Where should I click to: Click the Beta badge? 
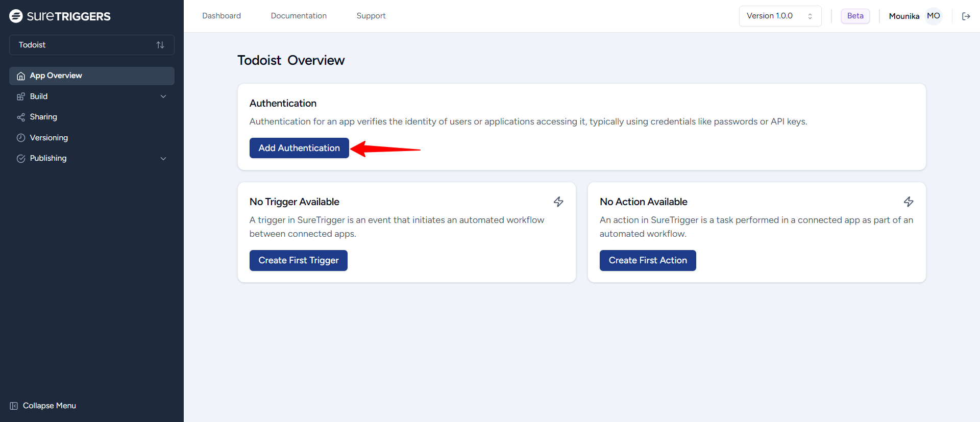[855, 16]
